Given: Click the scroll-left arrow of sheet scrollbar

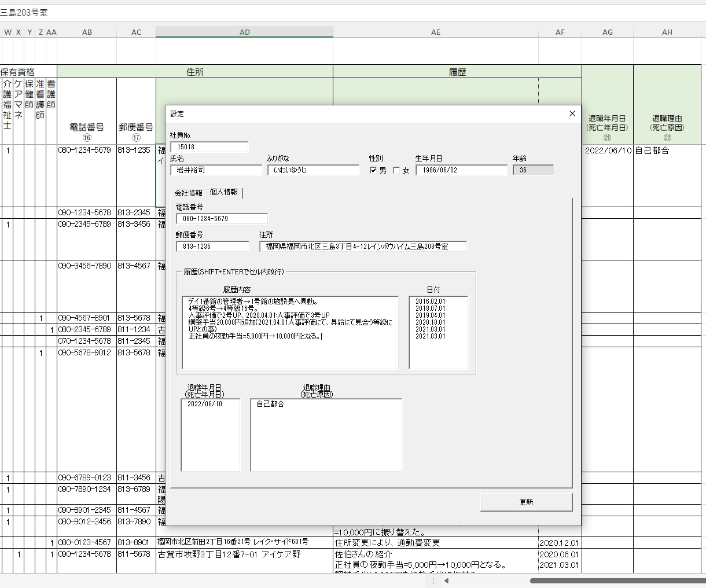Looking at the screenshot, I should 446,580.
